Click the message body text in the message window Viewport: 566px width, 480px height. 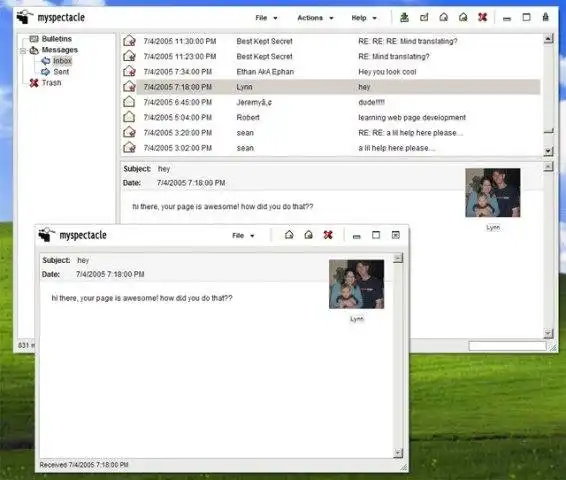tap(142, 298)
